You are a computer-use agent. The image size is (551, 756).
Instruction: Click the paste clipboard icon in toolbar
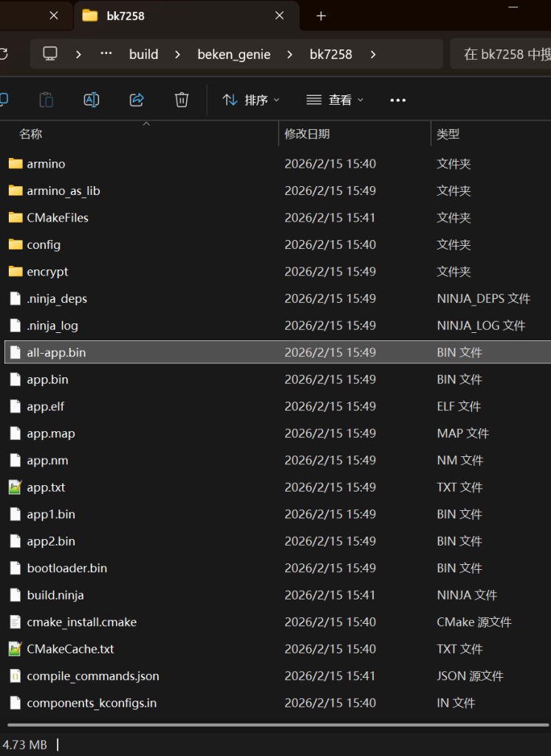coord(47,100)
